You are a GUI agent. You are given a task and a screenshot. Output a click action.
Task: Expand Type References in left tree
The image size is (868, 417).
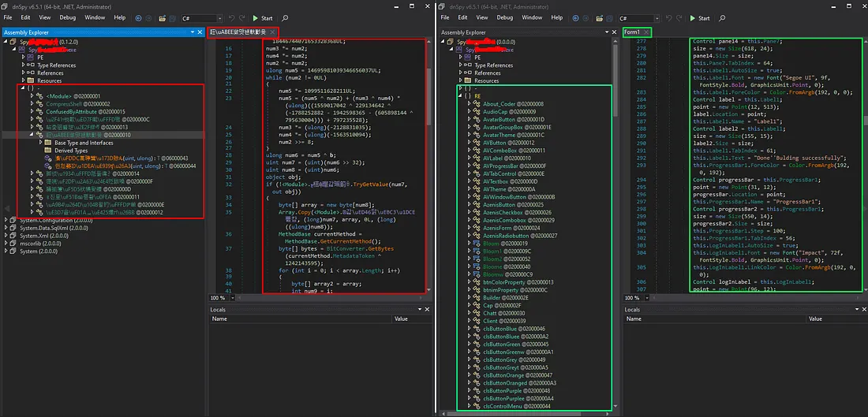coord(24,65)
